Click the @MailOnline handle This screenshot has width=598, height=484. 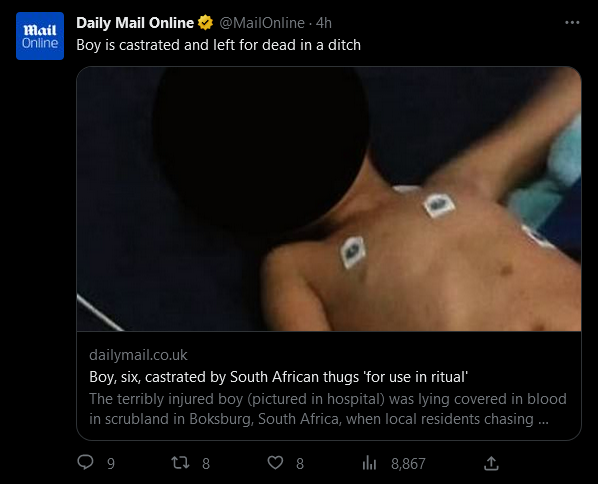tap(262, 23)
